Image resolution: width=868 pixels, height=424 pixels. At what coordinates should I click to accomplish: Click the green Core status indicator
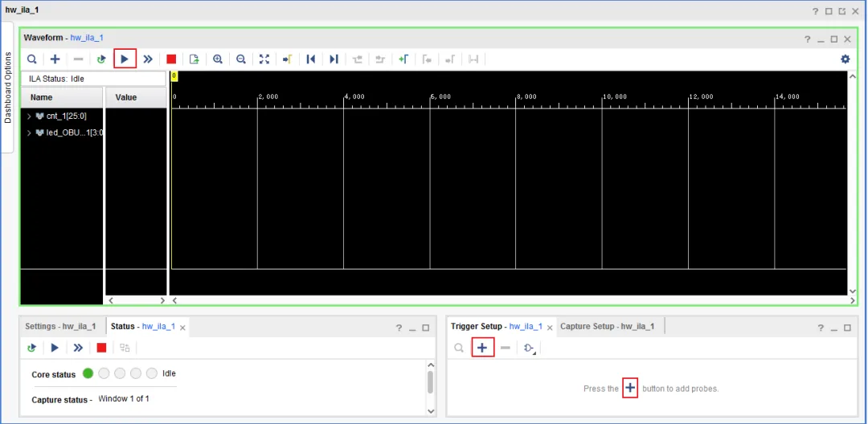coord(88,373)
